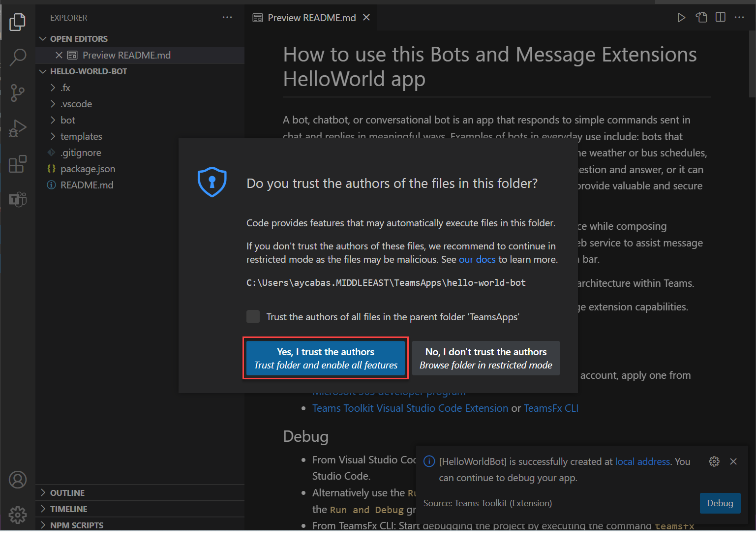Expand the bot folder
The image size is (756, 549).
(140, 120)
